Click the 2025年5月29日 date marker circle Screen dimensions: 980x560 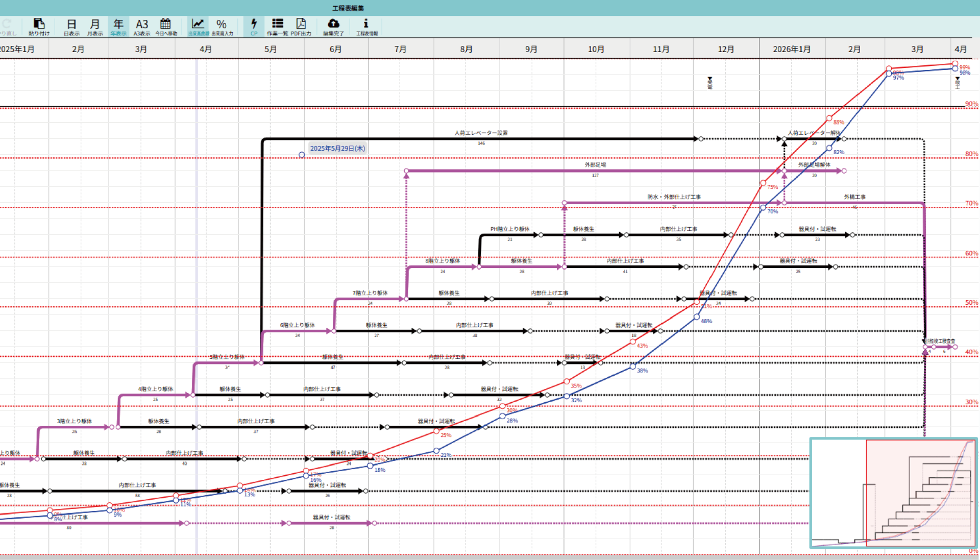pyautogui.click(x=302, y=155)
